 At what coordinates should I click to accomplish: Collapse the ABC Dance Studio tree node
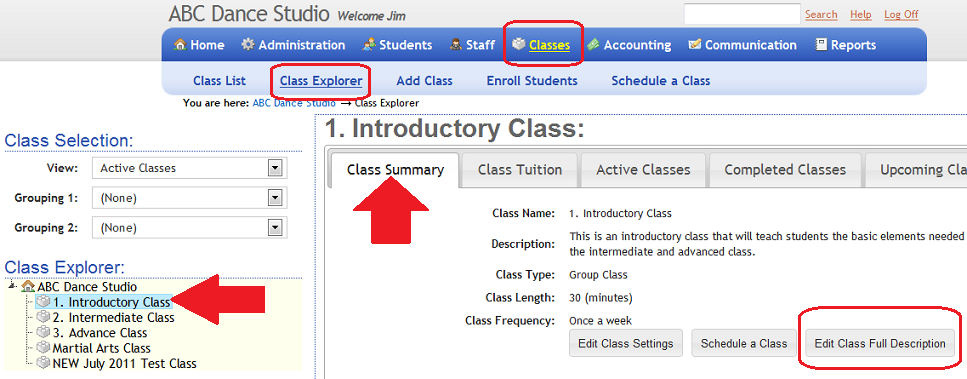coord(13,285)
